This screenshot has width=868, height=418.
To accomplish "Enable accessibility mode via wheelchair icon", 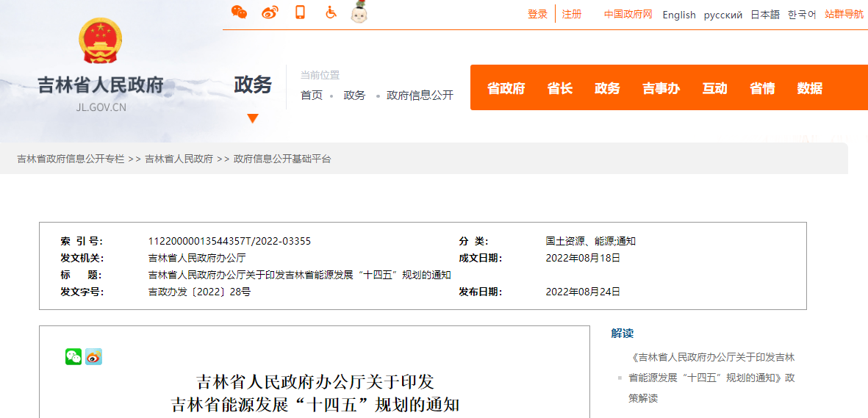I will click(x=331, y=12).
